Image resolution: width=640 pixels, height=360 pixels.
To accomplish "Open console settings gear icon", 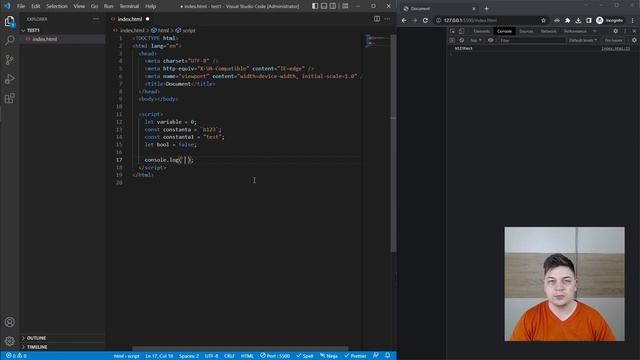I will pos(634,40).
